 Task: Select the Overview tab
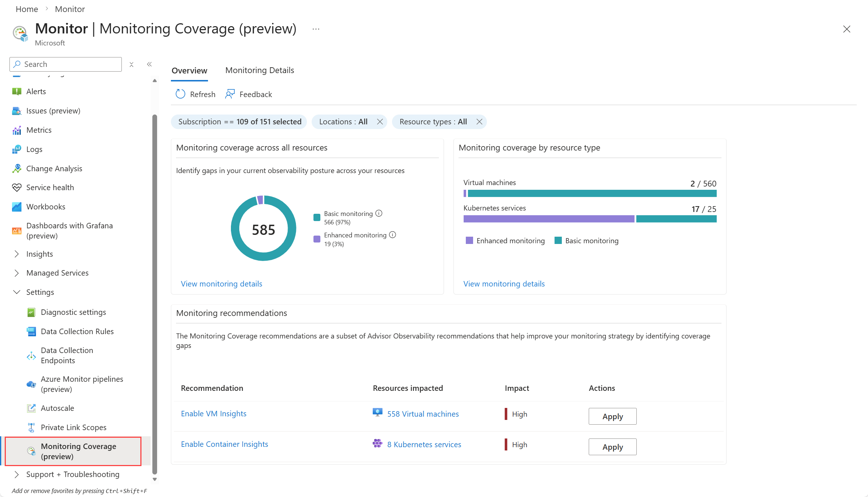point(189,70)
